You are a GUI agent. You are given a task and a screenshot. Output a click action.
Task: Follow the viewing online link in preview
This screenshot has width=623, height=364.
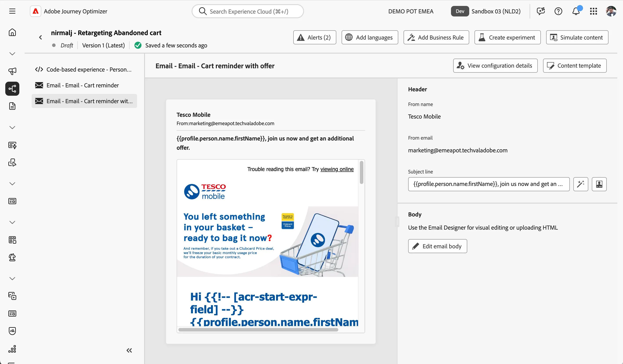point(337,169)
